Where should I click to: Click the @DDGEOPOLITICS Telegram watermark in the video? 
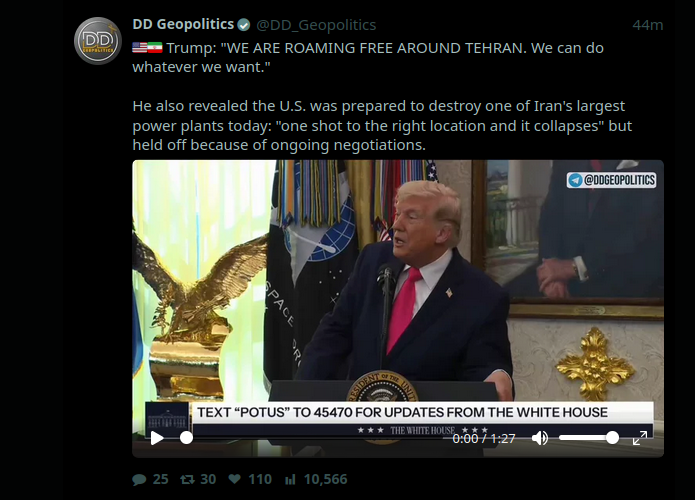coord(612,180)
